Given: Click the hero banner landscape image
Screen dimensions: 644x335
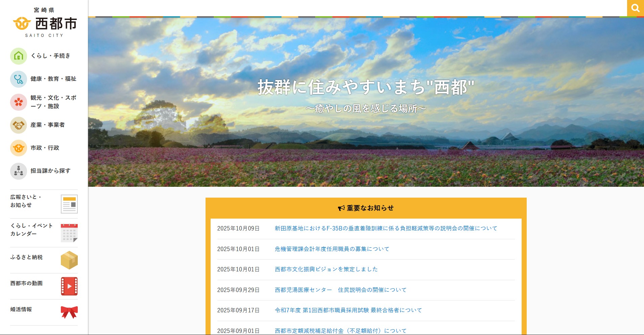Looking at the screenshot, I should [x=365, y=102].
